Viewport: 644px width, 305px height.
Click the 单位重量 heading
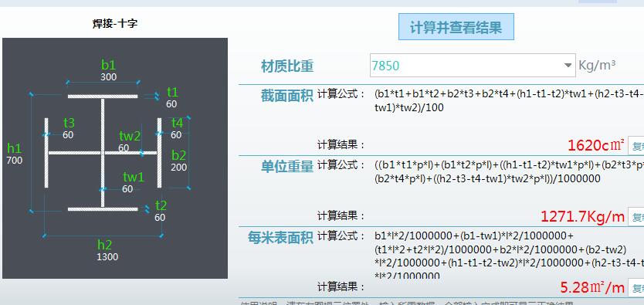(287, 166)
